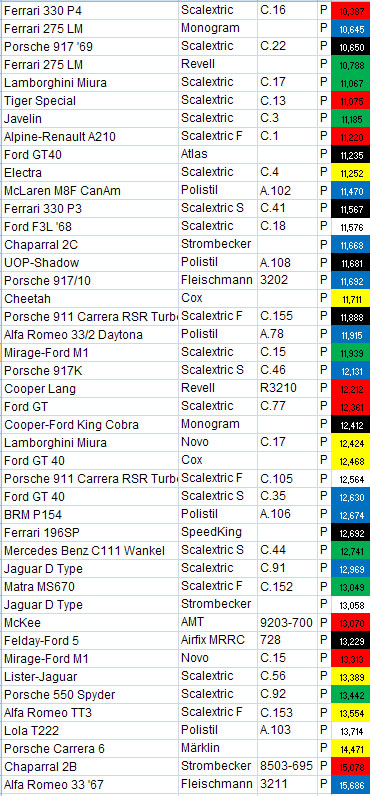Select the Ferrari 330 P4 cell
370x796 pixels.
(90, 10)
